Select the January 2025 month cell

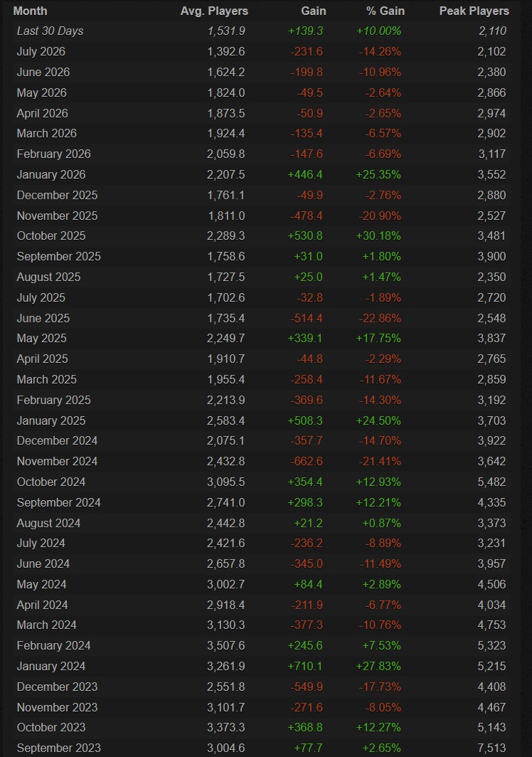(51, 420)
